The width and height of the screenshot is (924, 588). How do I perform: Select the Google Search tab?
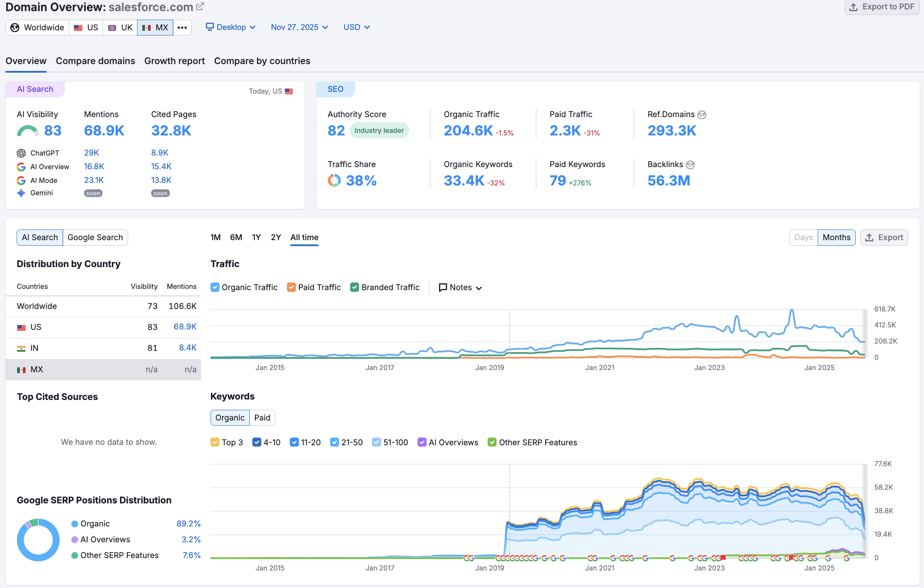click(95, 238)
